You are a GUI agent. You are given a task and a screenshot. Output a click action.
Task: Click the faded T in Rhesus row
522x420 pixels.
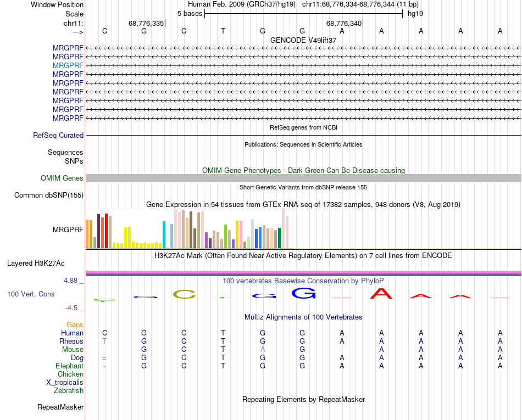click(x=104, y=341)
